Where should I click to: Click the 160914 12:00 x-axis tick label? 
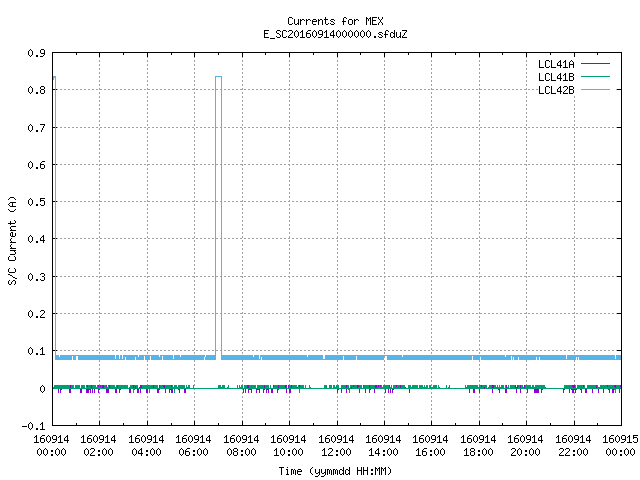coord(336,446)
